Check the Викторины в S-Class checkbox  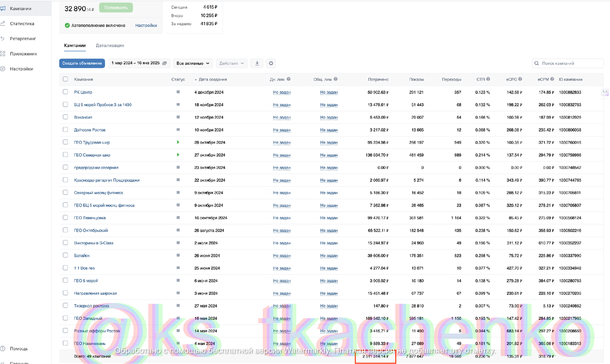click(x=65, y=243)
